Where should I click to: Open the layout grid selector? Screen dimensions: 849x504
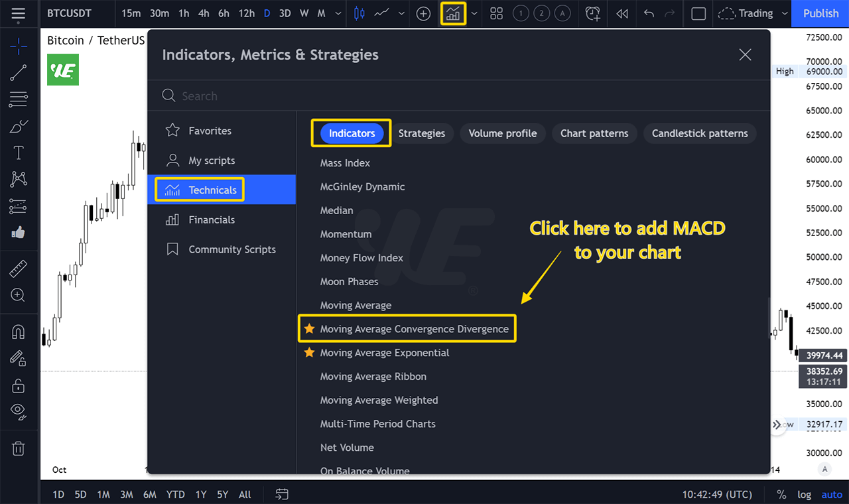[x=496, y=13]
